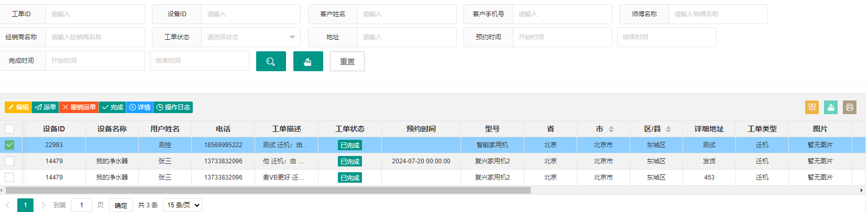Sort by the 区/县 column arrows
The height and width of the screenshot is (212, 868).
[x=668, y=129]
